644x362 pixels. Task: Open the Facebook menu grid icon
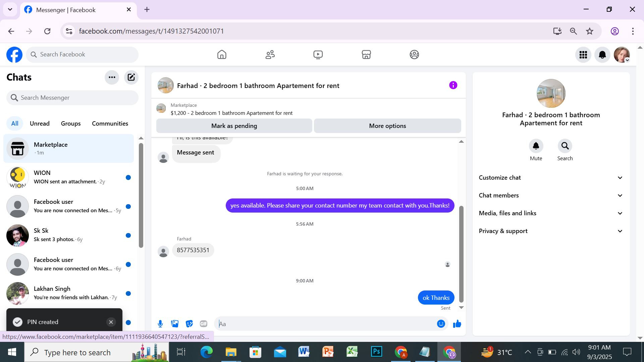coord(583,54)
